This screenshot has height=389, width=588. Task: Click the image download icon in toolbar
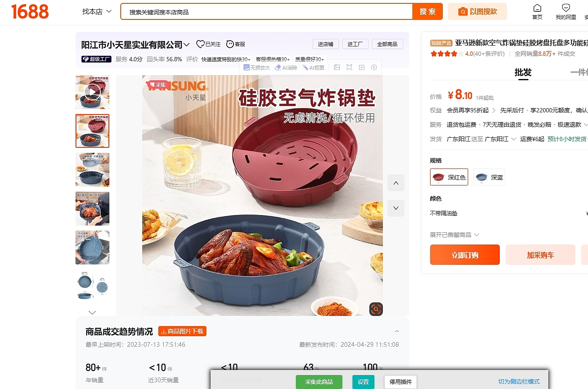pos(362,68)
